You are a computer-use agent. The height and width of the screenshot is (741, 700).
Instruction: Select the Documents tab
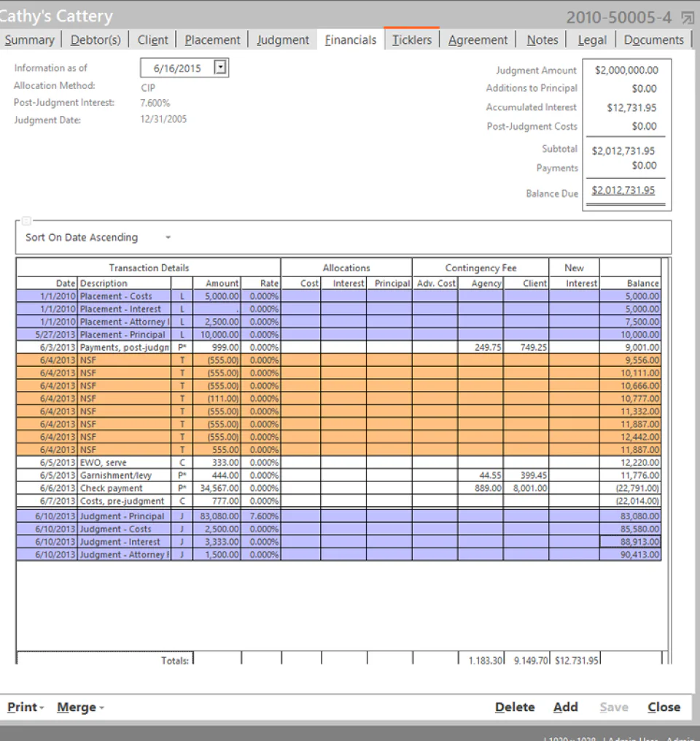click(654, 39)
